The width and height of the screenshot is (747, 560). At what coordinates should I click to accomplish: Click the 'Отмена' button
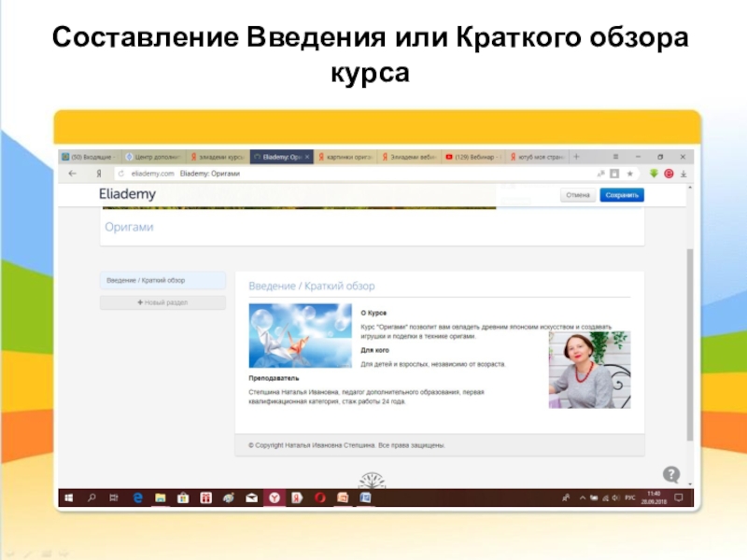point(578,195)
